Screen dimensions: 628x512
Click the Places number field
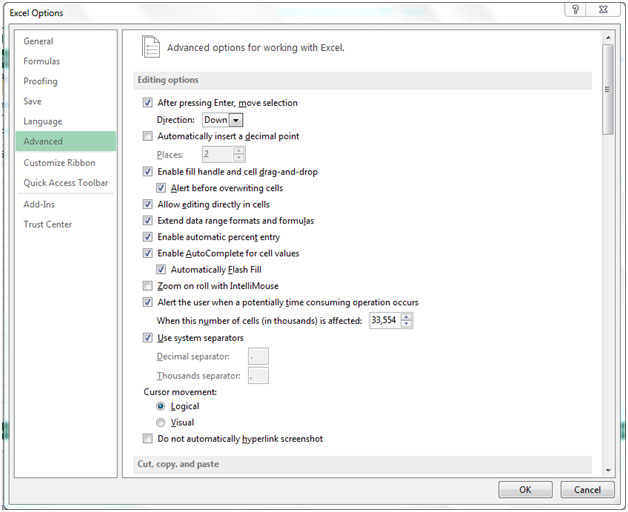click(x=217, y=154)
